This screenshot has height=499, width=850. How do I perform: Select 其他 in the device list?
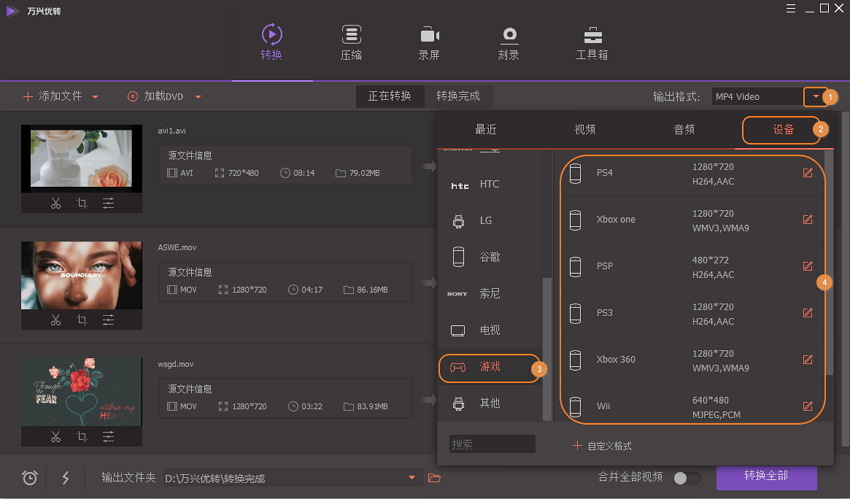pos(490,403)
